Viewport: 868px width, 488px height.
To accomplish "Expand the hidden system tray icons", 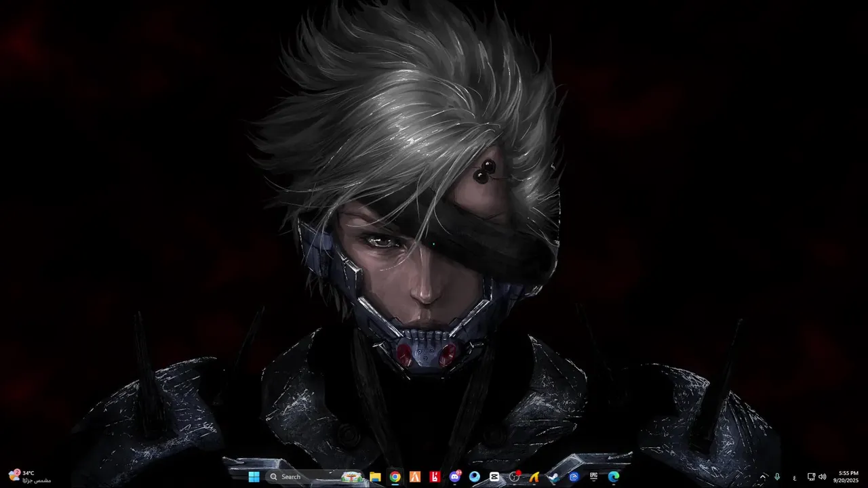I will click(762, 476).
